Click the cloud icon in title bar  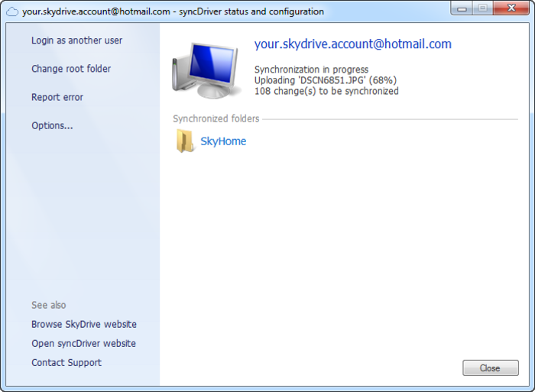click(x=12, y=12)
